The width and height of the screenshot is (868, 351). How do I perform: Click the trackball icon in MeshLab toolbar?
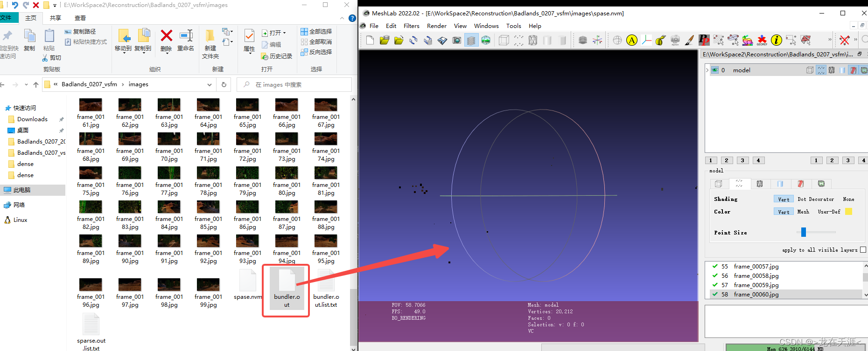pos(617,40)
